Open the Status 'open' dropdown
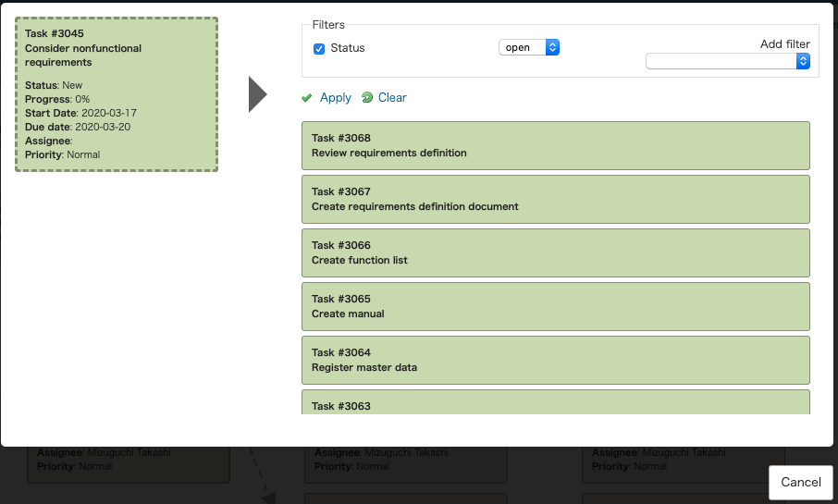 (529, 47)
